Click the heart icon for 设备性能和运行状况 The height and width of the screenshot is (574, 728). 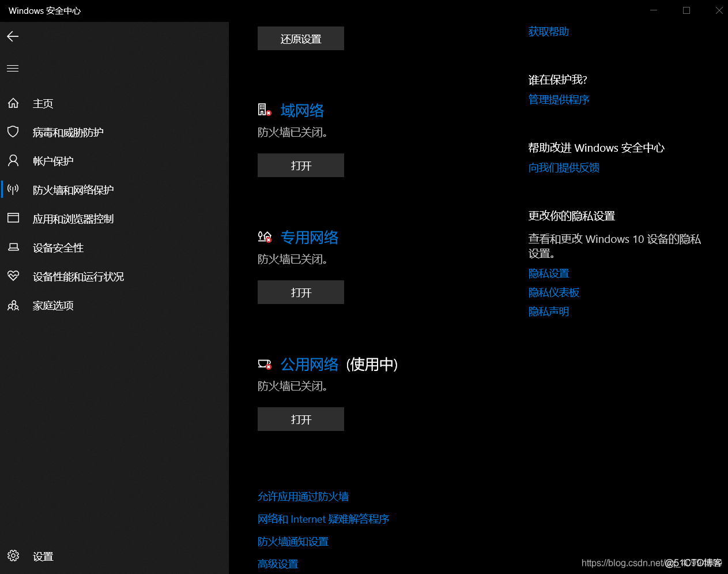13,276
